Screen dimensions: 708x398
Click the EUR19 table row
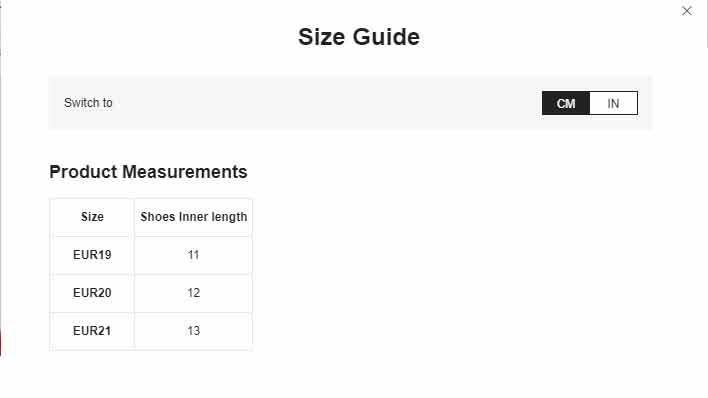[x=151, y=255]
